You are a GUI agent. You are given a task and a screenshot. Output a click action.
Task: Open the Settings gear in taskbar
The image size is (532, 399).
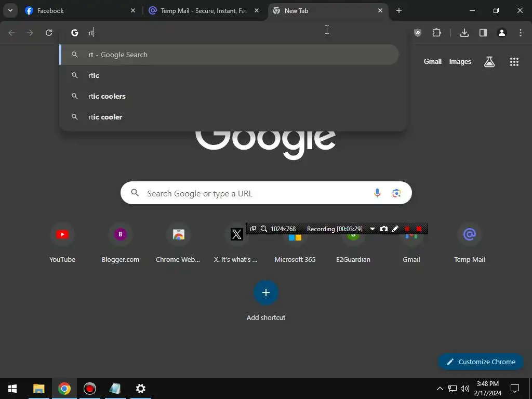(x=140, y=389)
